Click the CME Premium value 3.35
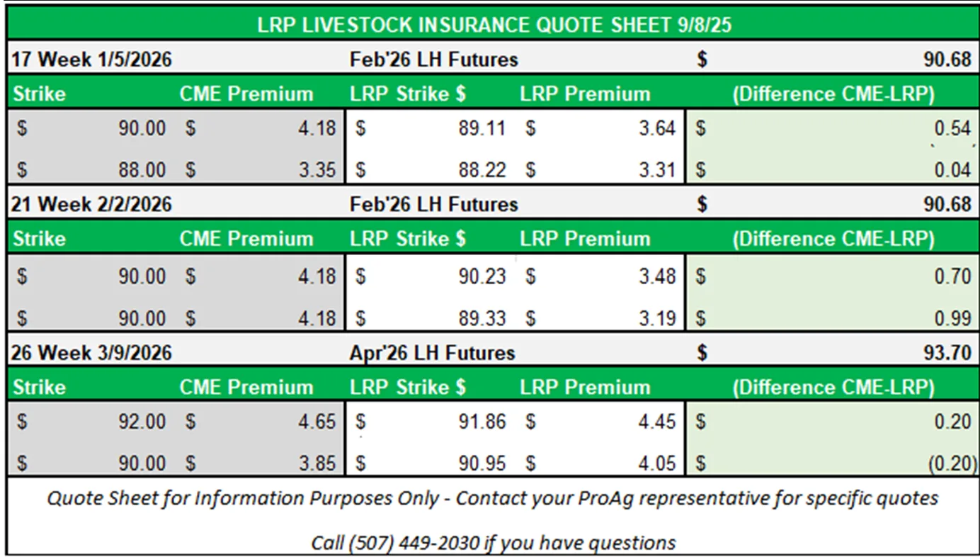The width and height of the screenshot is (980, 557). pyautogui.click(x=316, y=170)
